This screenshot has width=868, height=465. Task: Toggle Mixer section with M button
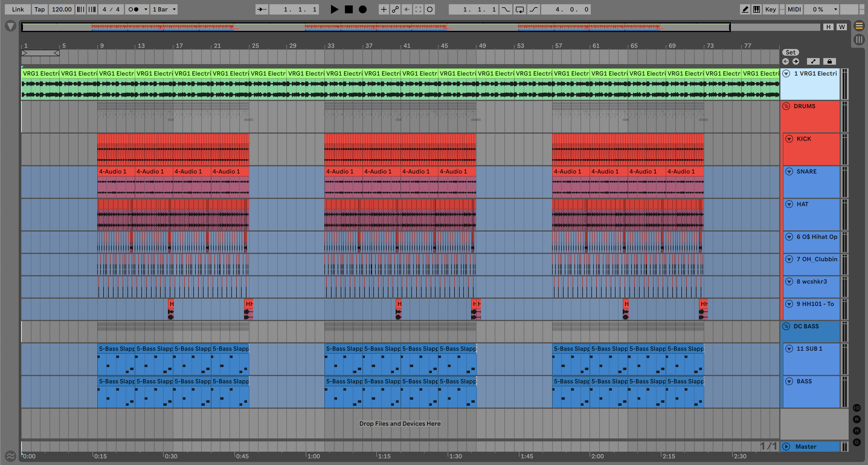[x=857, y=431]
